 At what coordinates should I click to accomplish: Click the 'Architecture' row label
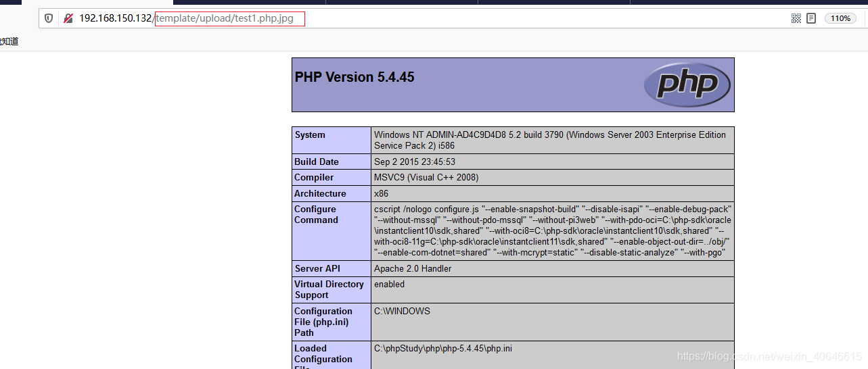point(320,194)
